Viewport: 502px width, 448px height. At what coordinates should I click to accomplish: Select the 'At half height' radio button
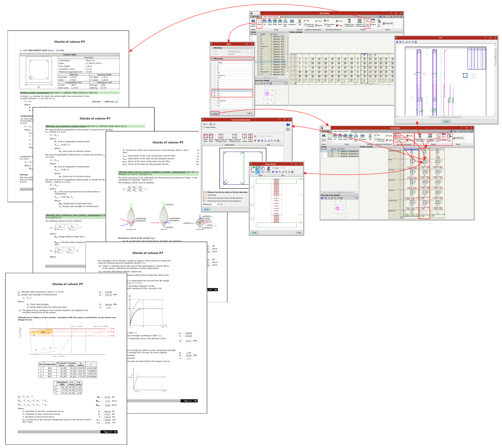[207, 195]
